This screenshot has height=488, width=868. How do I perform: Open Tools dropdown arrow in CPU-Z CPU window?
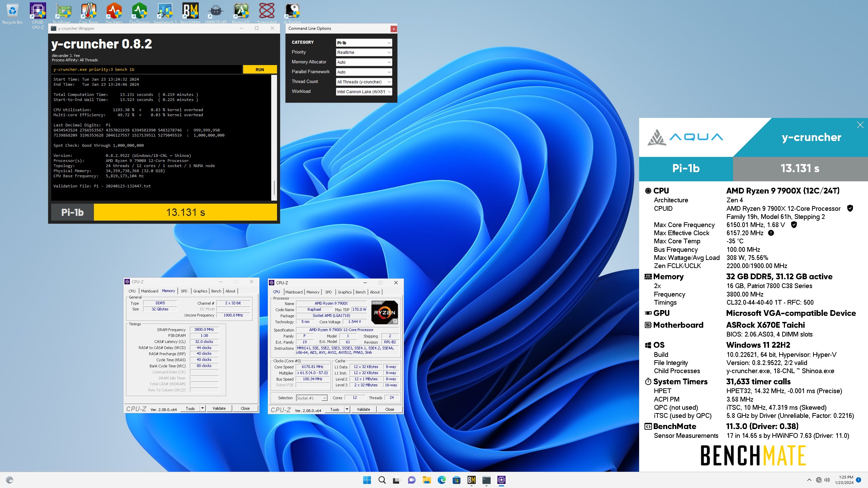pos(347,409)
